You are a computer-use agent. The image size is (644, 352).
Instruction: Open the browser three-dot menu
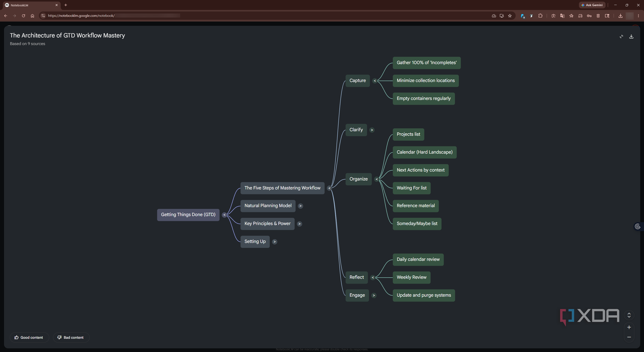click(639, 16)
